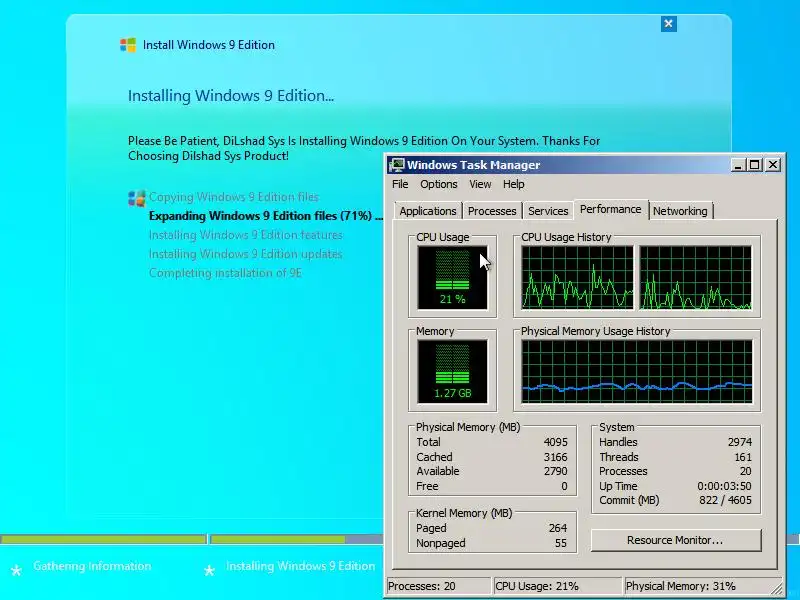The image size is (800, 600).
Task: Switch to the Services tab
Action: 548,211
